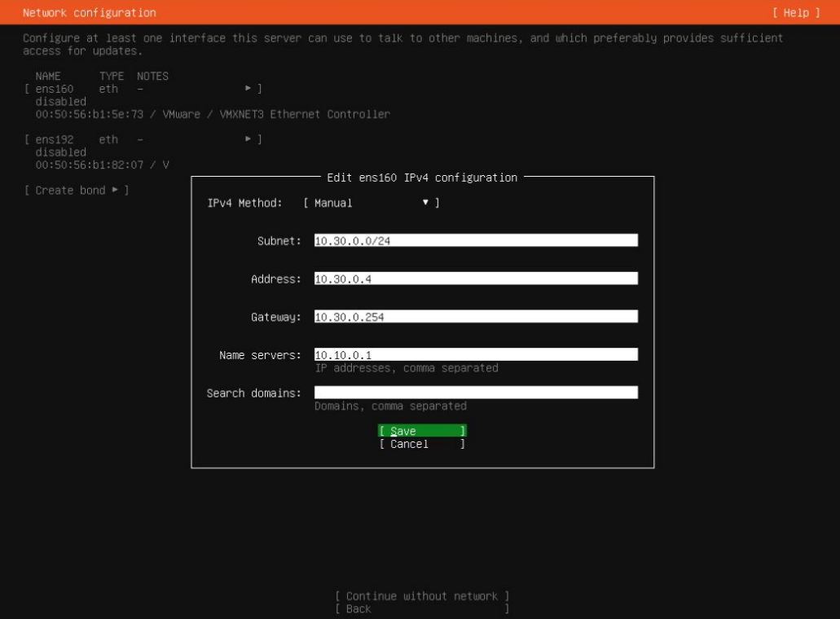Select Manual in IPv4 Method selector

pos(334,203)
